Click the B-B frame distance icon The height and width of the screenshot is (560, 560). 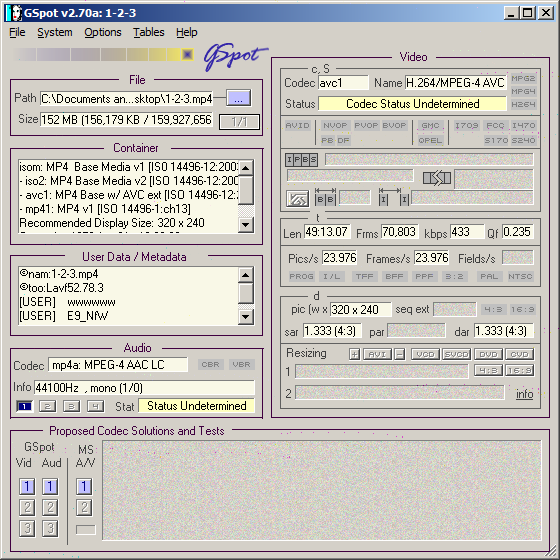325,198
